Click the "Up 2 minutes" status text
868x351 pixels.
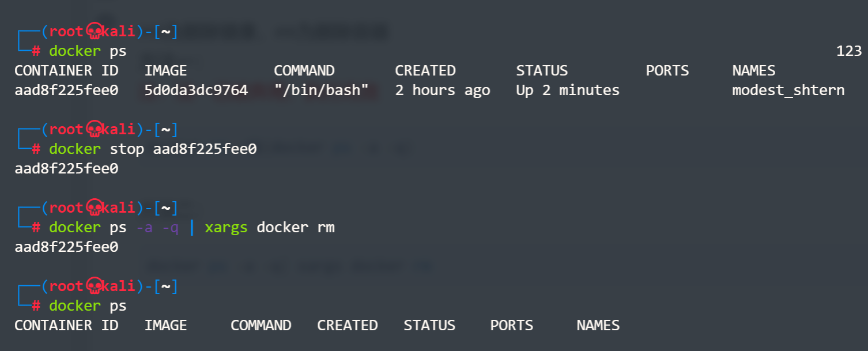click(x=568, y=90)
